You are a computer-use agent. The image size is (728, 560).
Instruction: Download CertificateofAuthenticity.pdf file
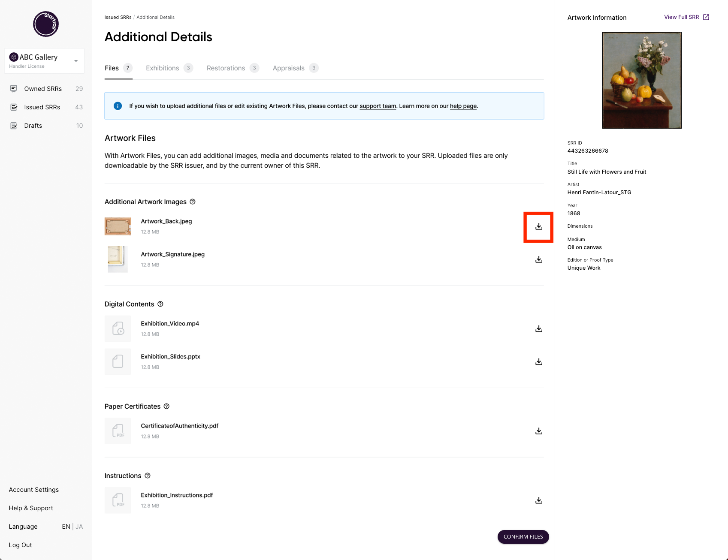click(539, 431)
